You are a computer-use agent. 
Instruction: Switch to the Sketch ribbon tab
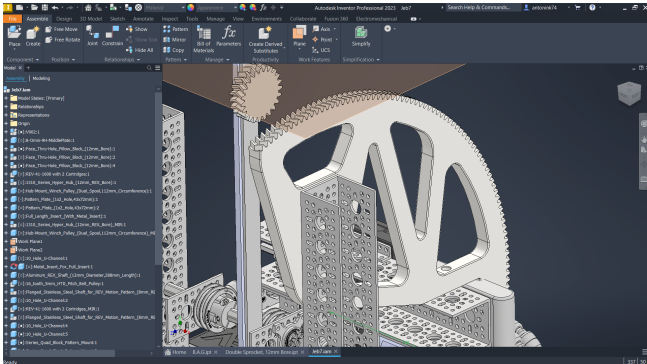point(117,19)
